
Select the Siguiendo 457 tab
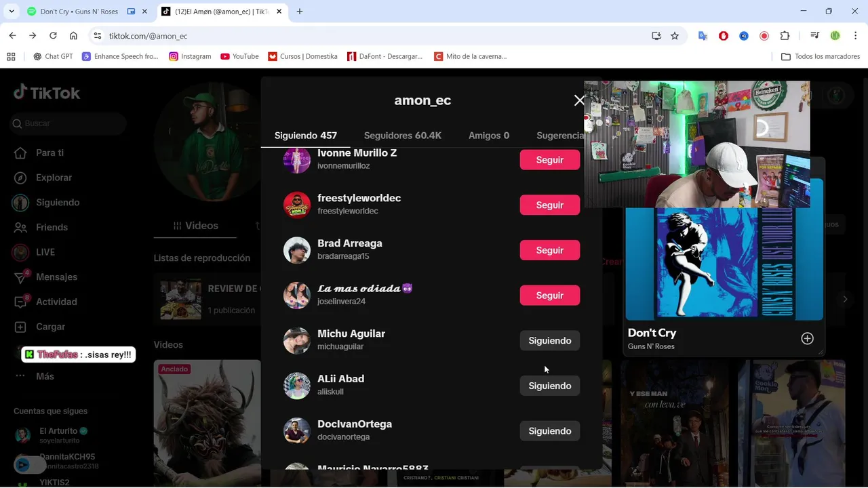pos(306,136)
